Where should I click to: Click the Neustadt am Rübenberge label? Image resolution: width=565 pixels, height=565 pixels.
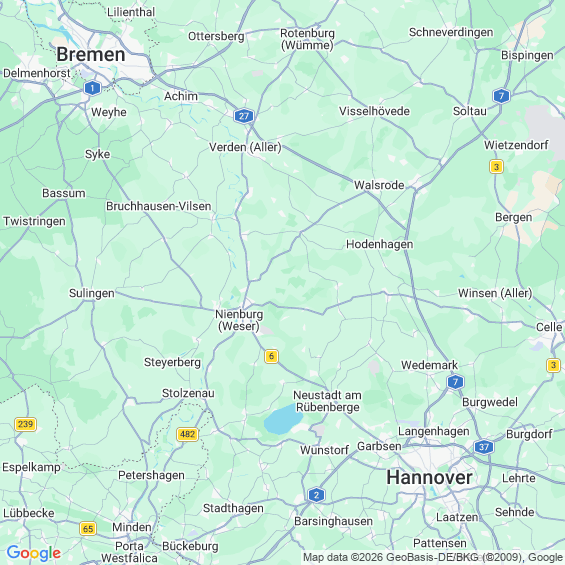tap(328, 401)
